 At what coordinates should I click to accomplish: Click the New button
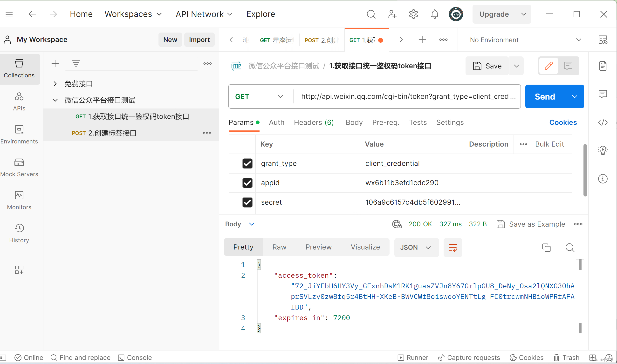pyautogui.click(x=170, y=40)
